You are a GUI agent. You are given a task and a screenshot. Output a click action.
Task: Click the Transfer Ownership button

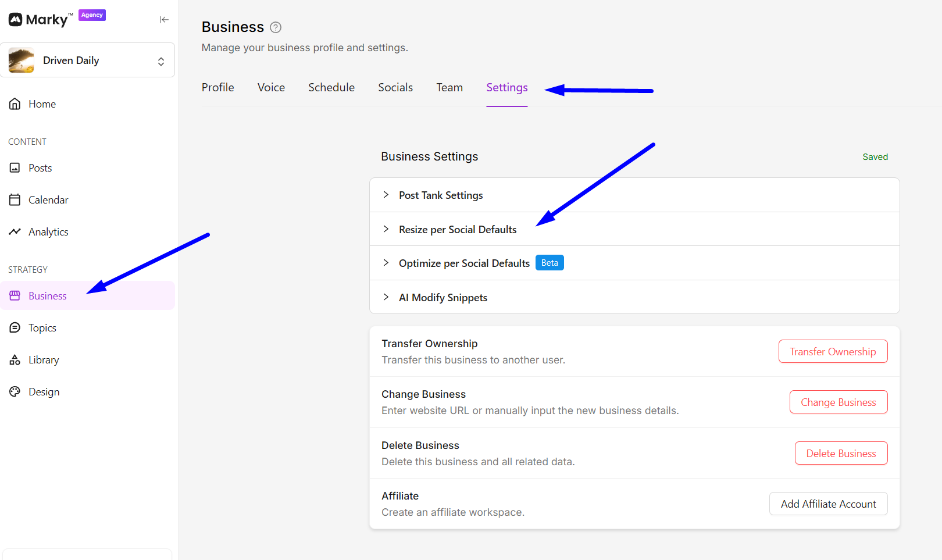833,352
